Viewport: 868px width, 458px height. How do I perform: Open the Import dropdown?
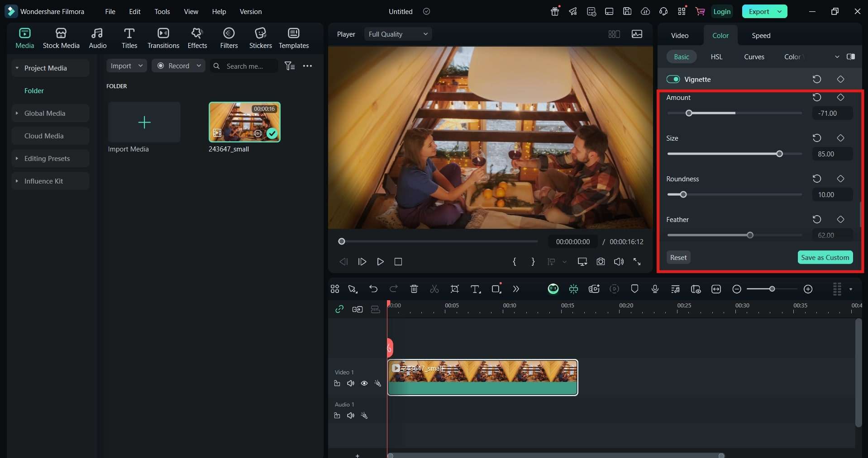pyautogui.click(x=126, y=66)
